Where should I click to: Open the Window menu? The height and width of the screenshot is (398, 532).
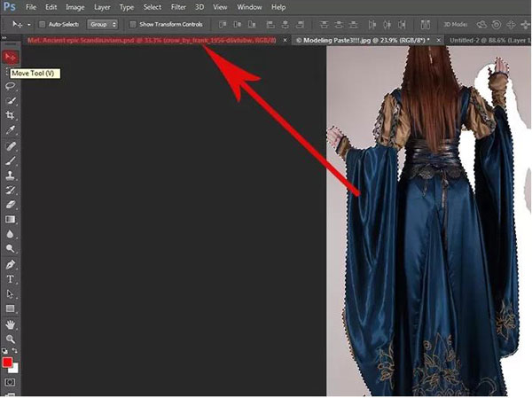[249, 7]
